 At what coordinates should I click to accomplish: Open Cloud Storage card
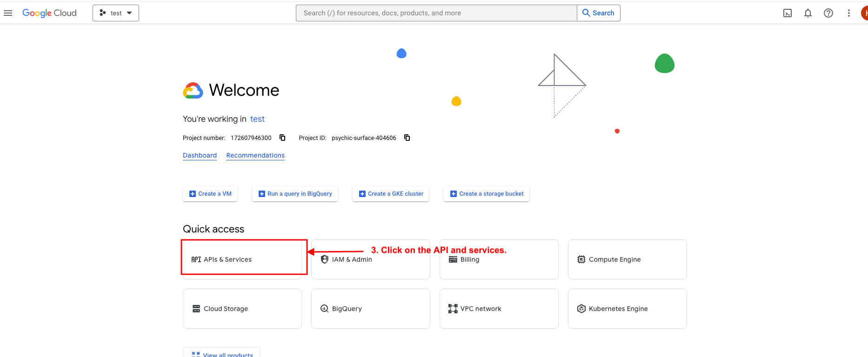tap(242, 309)
